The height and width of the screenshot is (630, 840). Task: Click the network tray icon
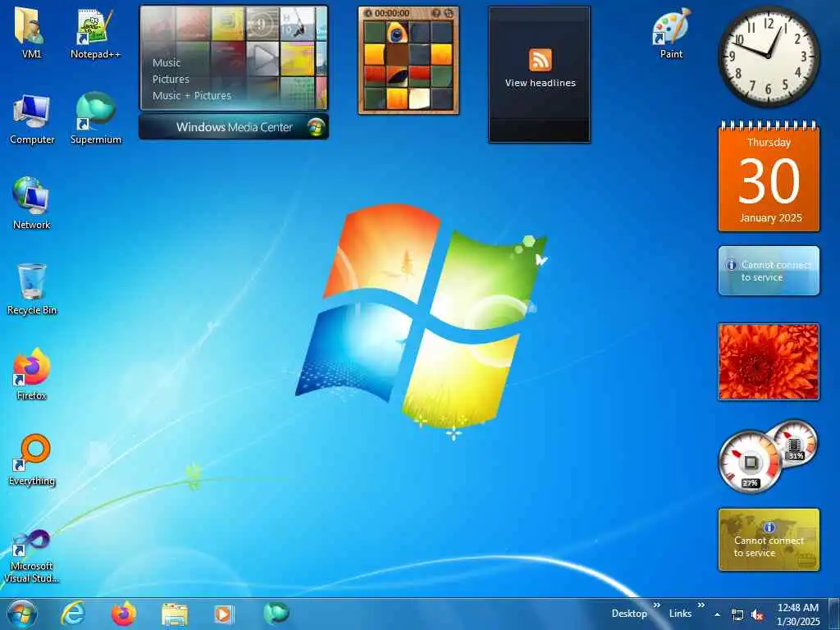pos(737,615)
